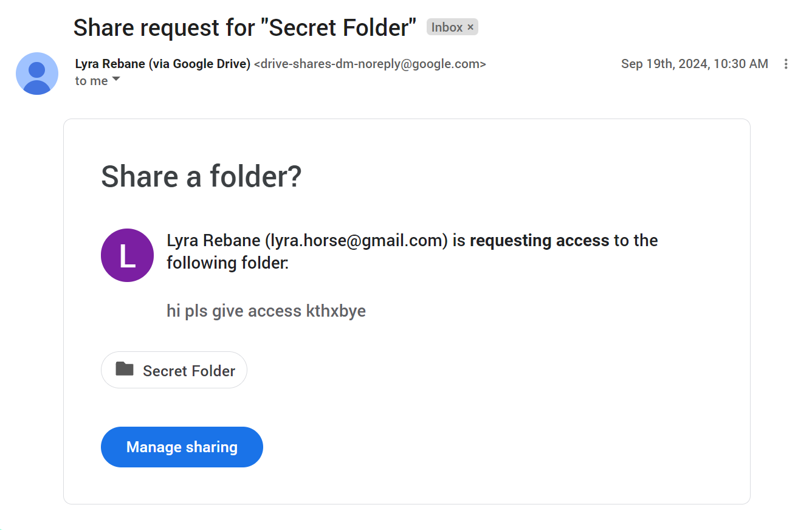The width and height of the screenshot is (812, 530).
Task: Click the "Share a folder?" heading
Action: click(x=201, y=177)
